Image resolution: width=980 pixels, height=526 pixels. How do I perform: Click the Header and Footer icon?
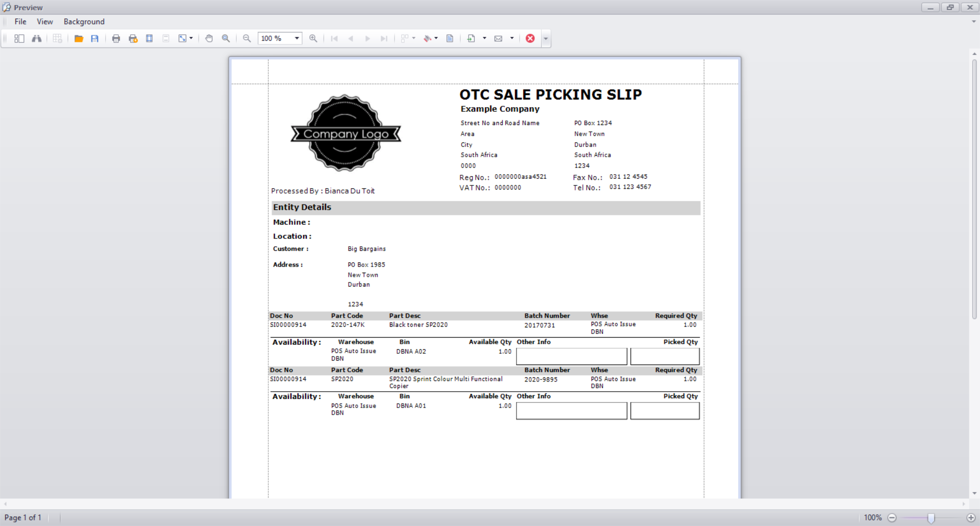(166, 38)
